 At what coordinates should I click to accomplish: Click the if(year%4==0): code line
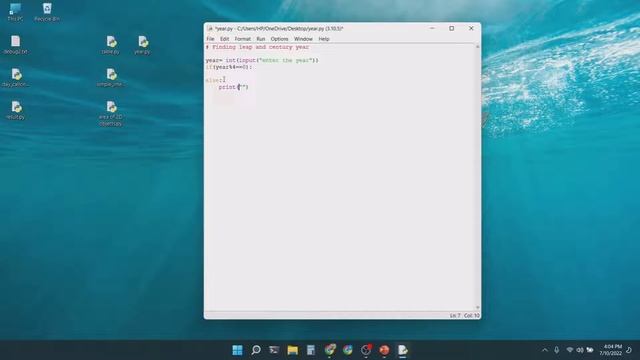click(x=229, y=67)
